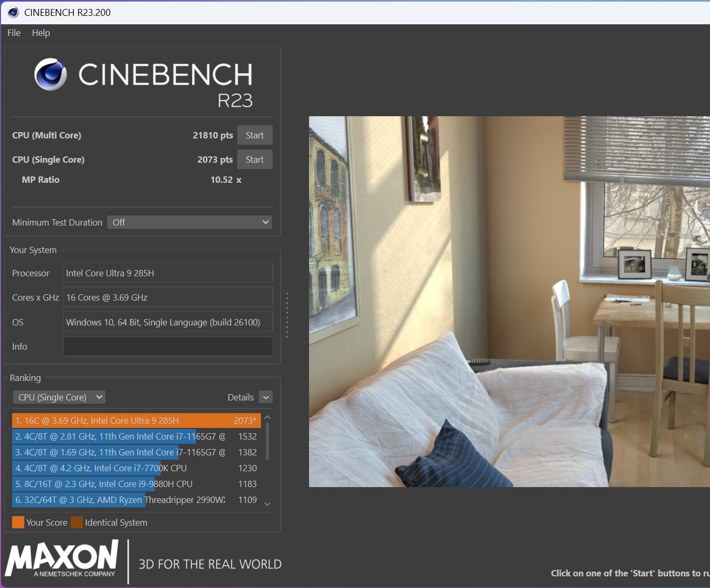Click the OS field showing Windows 10
The width and height of the screenshot is (710, 588).
point(167,322)
